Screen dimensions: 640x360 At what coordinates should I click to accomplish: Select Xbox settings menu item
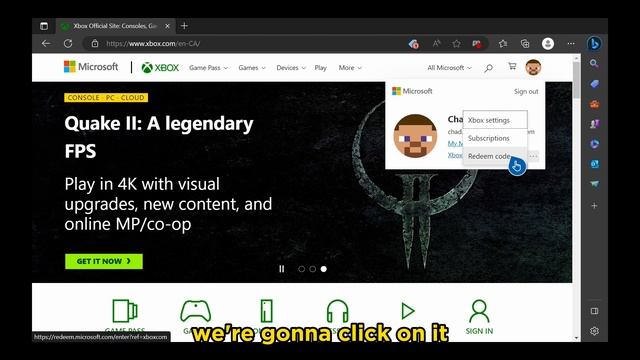pos(495,120)
